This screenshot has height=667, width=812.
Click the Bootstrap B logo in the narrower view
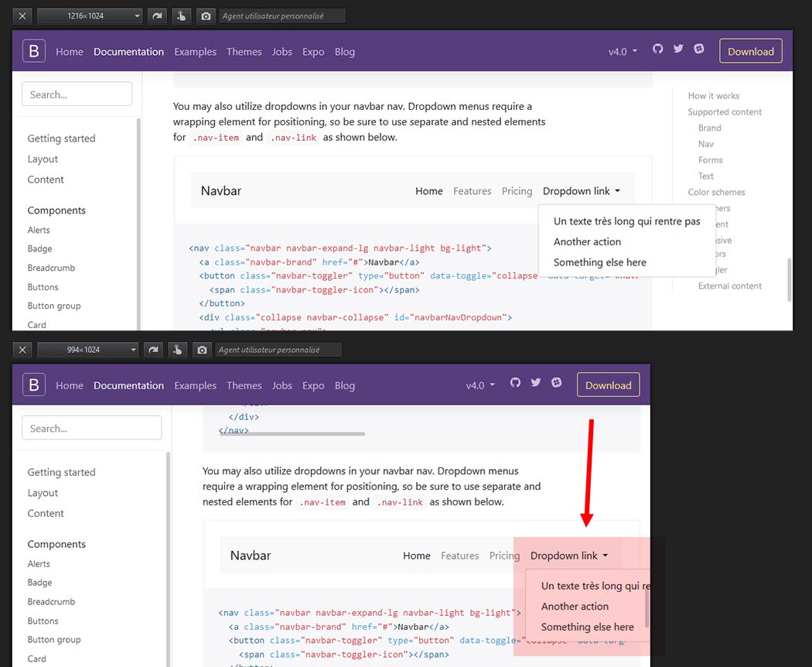coord(34,385)
